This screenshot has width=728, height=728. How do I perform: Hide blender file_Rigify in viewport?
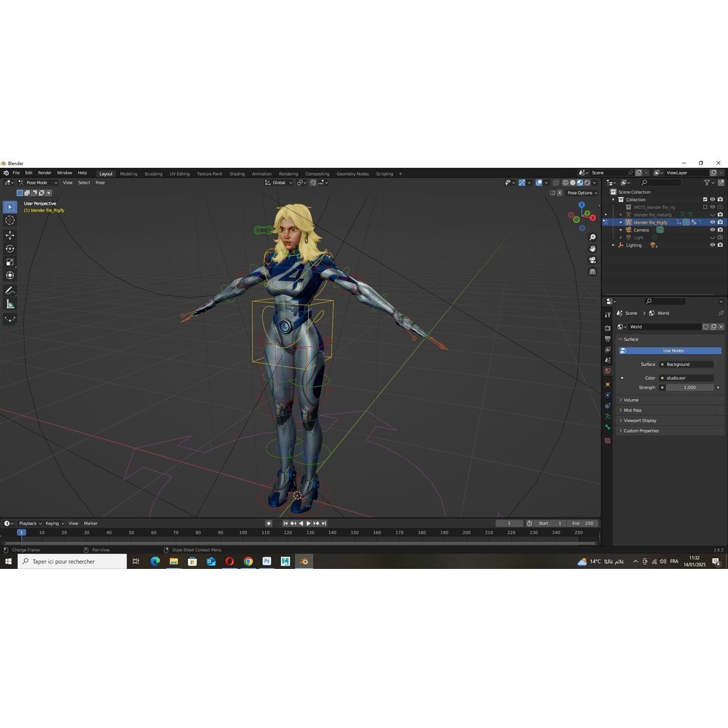tap(712, 222)
